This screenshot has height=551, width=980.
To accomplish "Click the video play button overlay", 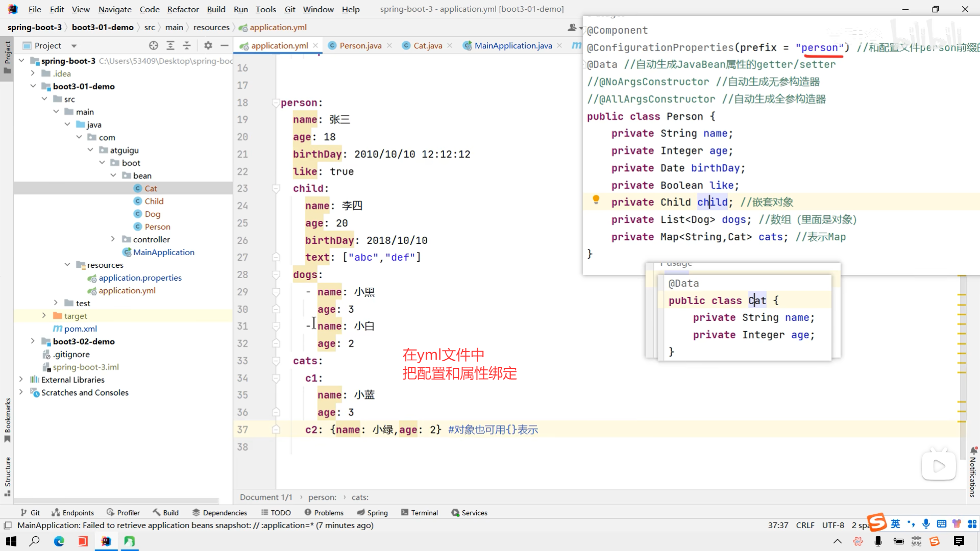I will 938,466.
